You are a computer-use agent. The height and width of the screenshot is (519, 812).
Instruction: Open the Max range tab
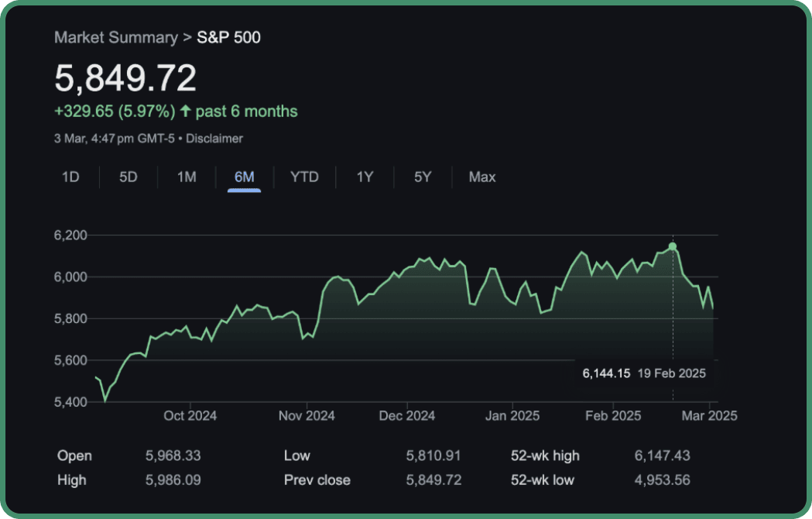point(482,177)
